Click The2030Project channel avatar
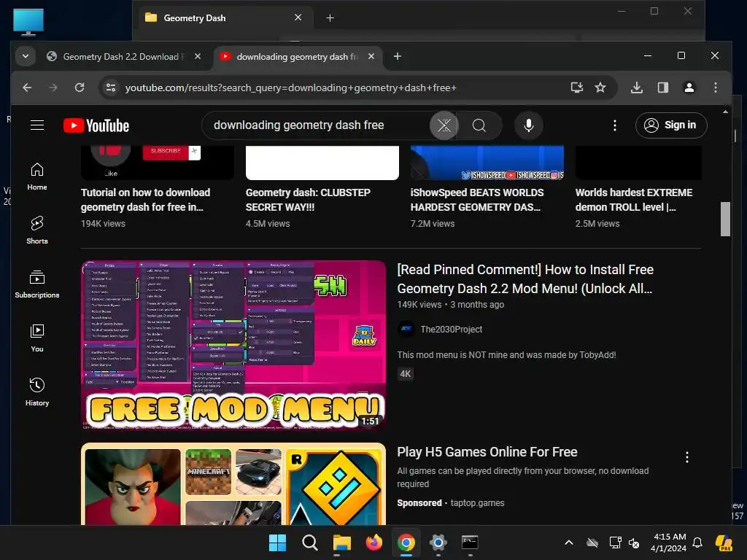 (x=406, y=329)
